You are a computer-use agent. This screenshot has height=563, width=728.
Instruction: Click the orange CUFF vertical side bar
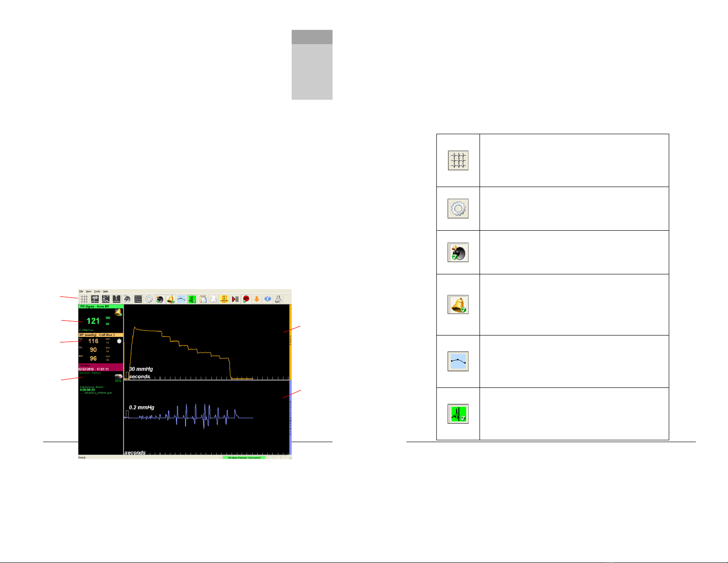(290, 342)
